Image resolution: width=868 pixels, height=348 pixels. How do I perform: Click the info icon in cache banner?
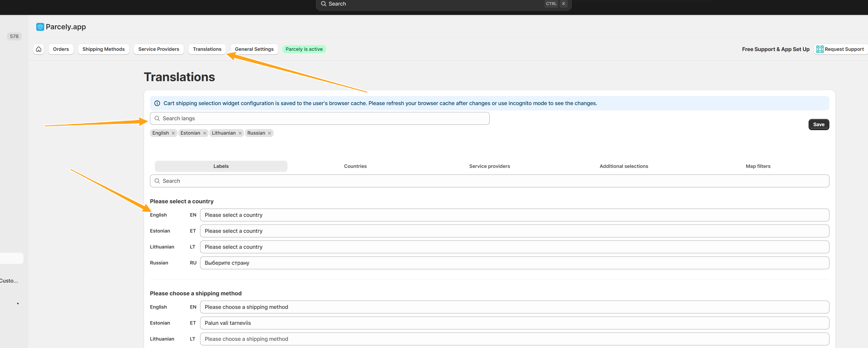(x=157, y=103)
